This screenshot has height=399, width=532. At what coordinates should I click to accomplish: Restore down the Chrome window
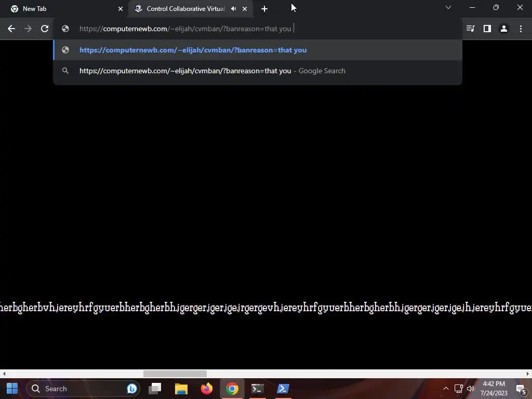click(x=496, y=7)
